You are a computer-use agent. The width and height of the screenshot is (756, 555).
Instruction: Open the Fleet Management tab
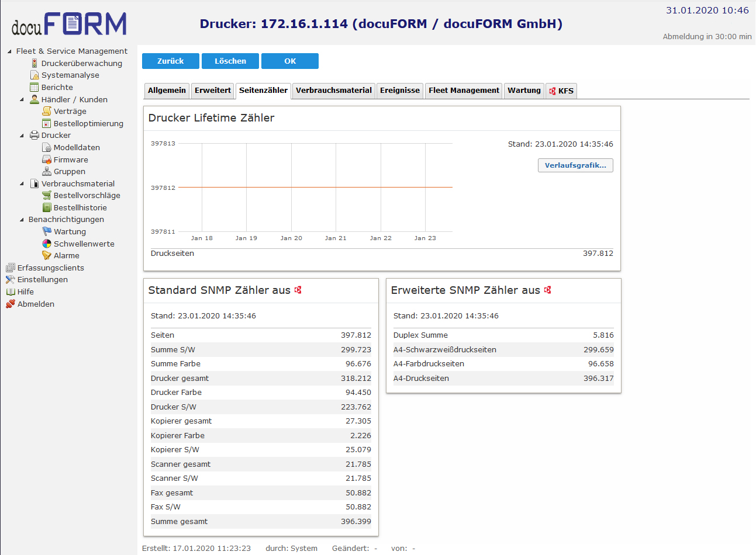click(x=464, y=91)
